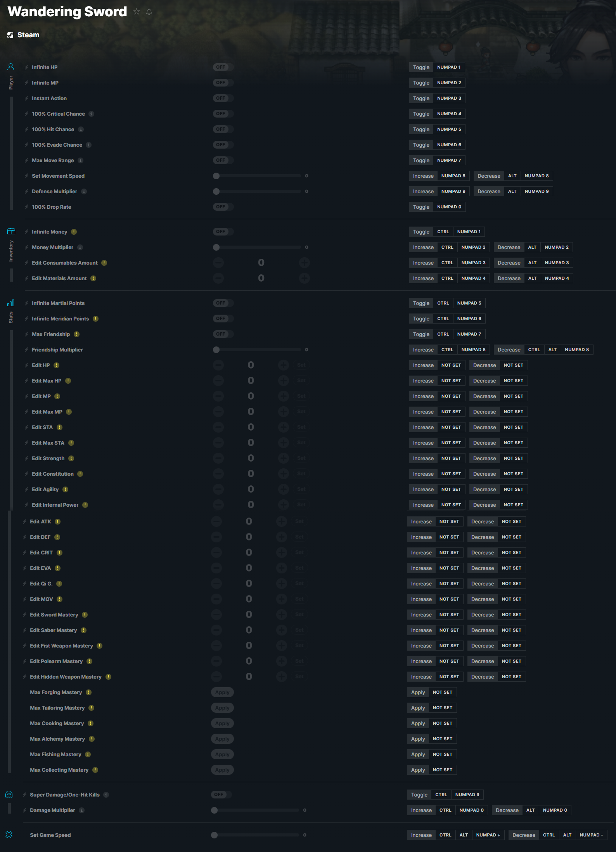The height and width of the screenshot is (852, 616).
Task: Show info icon beside Damage Multiplier
Action: click(x=81, y=810)
